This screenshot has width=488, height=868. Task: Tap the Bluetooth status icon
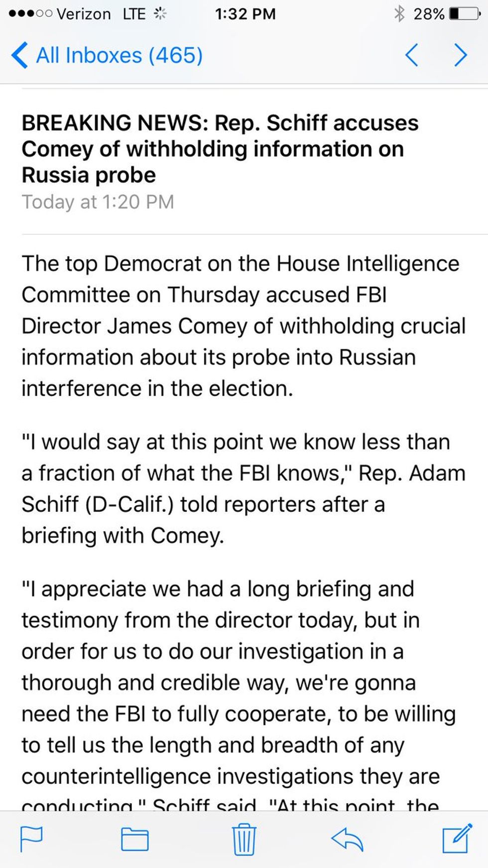coord(399,14)
